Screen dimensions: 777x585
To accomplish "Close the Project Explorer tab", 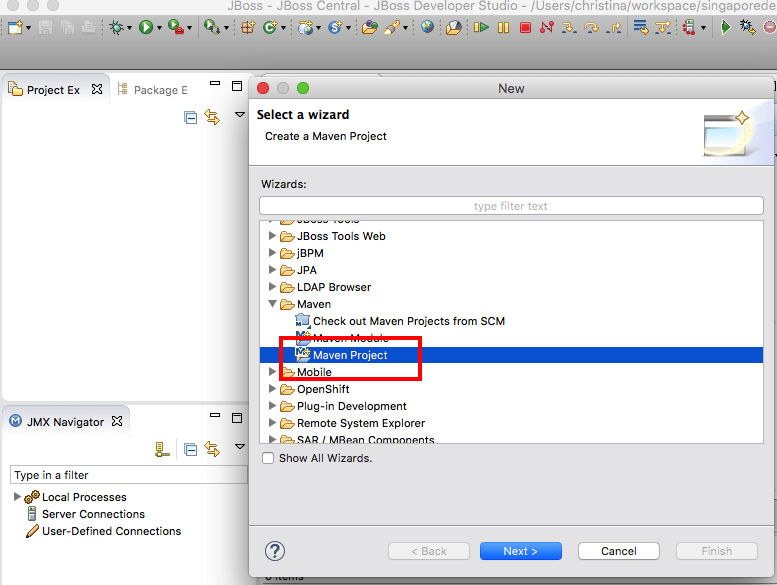I will [97, 89].
